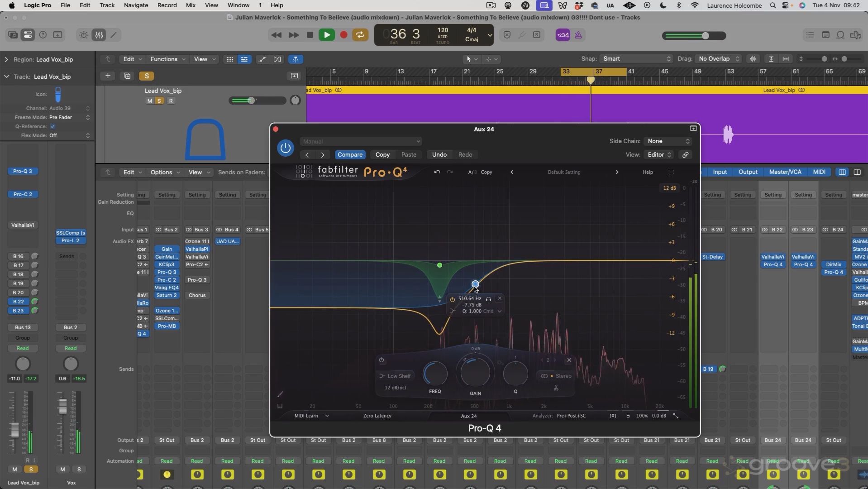The width and height of the screenshot is (868, 489).
Task: Collapse the Region Lead Vox_bip disclosure triangle
Action: click(6, 59)
